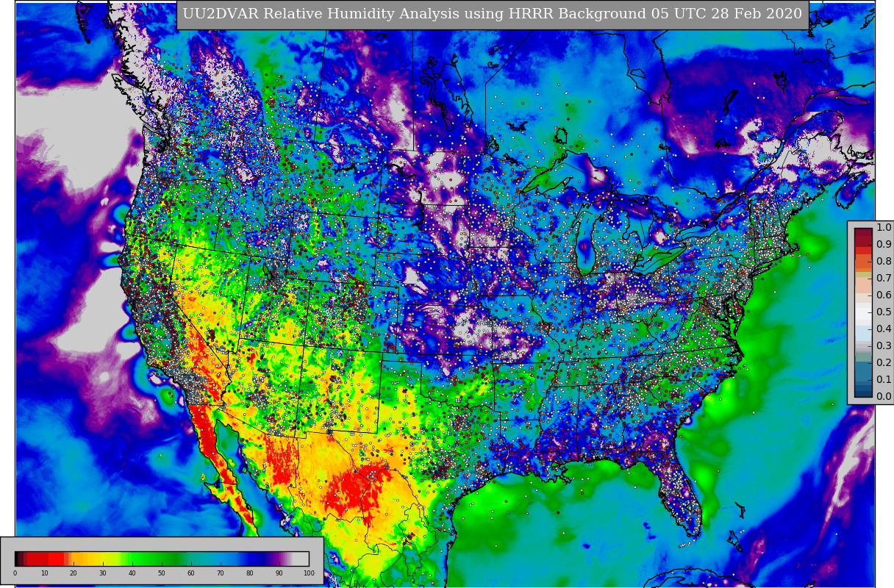Image resolution: width=894 pixels, height=588 pixels.
Task: Click the purple section of horizontal humidity colorbar
Action: 278,559
